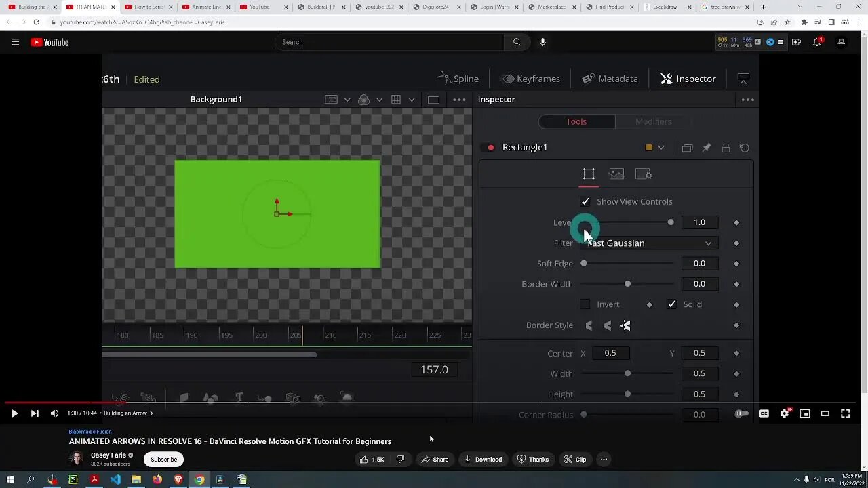Click the Share button
868x488 pixels.
(434, 459)
